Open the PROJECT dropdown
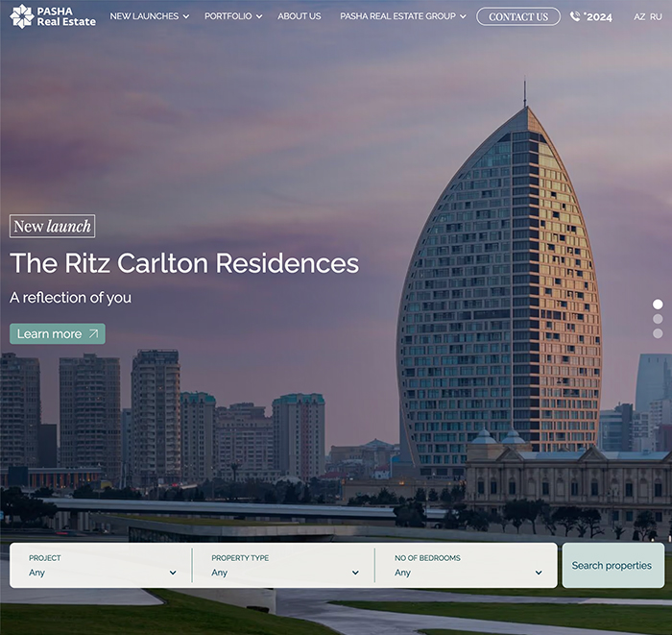This screenshot has width=672, height=635. point(103,565)
